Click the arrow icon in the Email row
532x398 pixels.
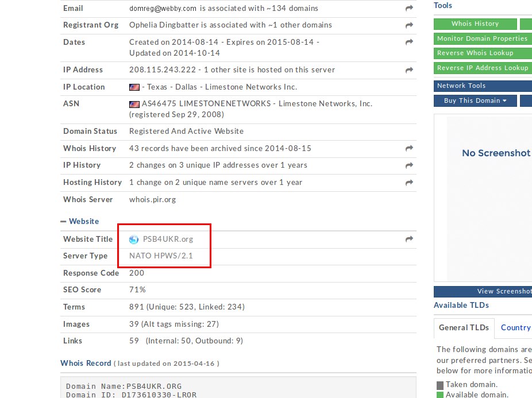point(409,9)
